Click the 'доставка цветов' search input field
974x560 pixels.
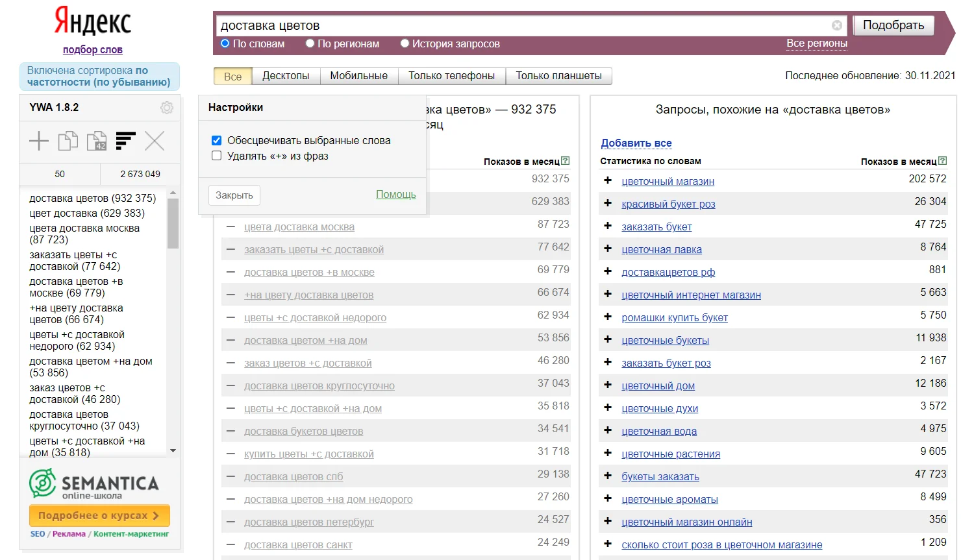519,25
